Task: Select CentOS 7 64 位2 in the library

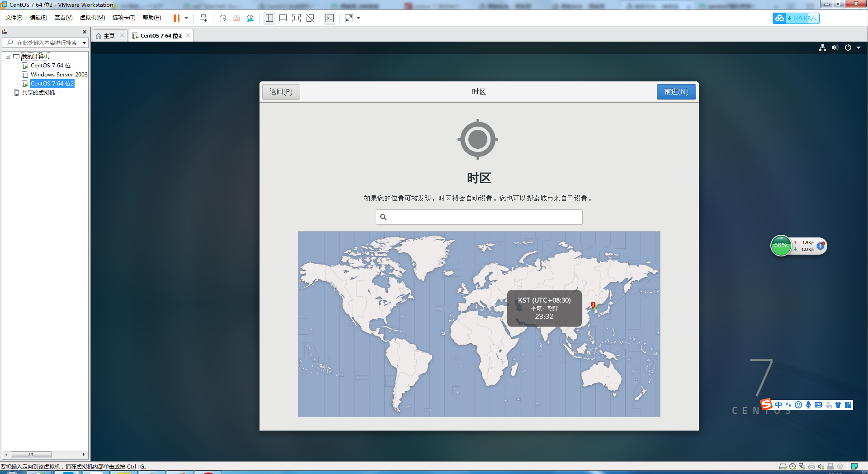Action: (52, 84)
